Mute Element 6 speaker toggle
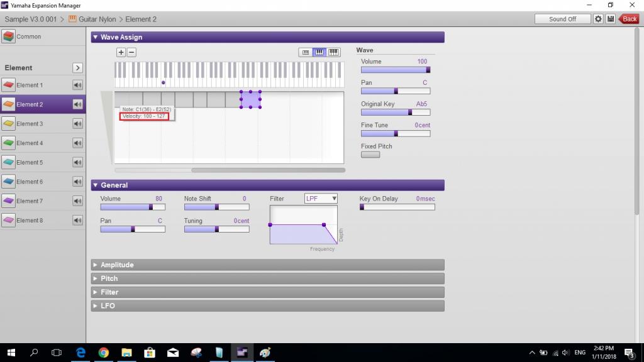 (x=77, y=182)
